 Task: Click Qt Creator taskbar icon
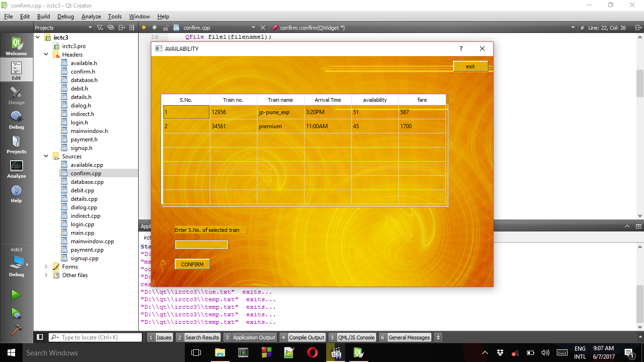pyautogui.click(x=358, y=353)
